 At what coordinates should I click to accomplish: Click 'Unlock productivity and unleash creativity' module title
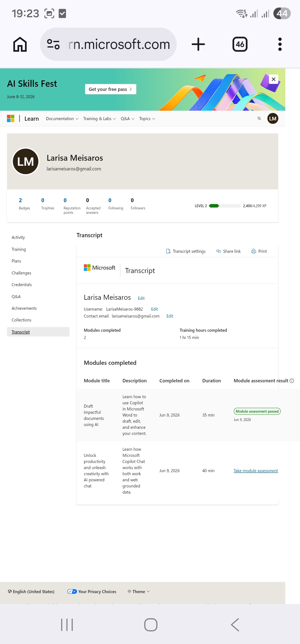[96, 471]
